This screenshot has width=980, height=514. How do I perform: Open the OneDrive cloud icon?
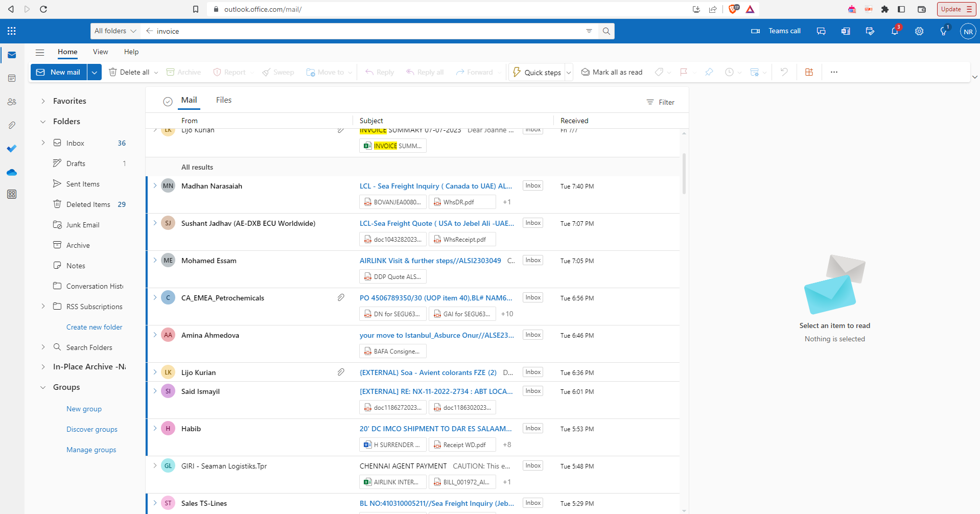12,172
